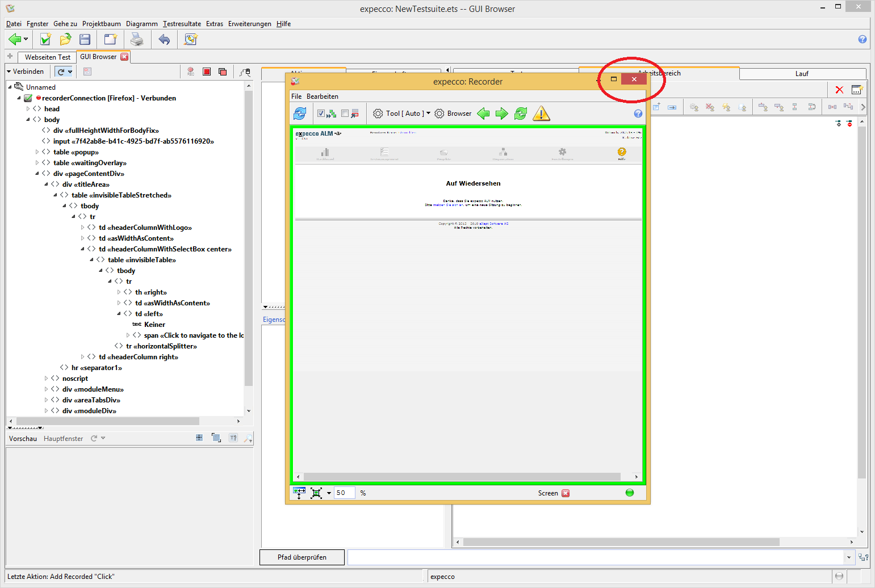
Task: Check the second checkbox in Recorder toolbar
Action: (345, 114)
